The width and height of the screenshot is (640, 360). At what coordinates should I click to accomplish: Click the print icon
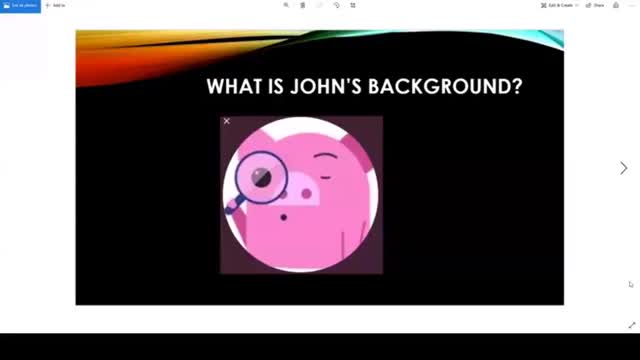tap(616, 5)
